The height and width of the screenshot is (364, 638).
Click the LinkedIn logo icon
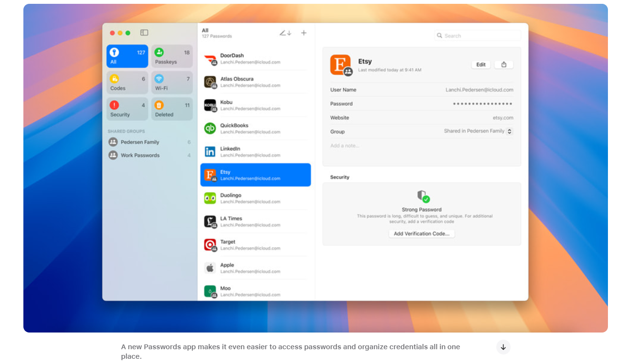click(210, 152)
